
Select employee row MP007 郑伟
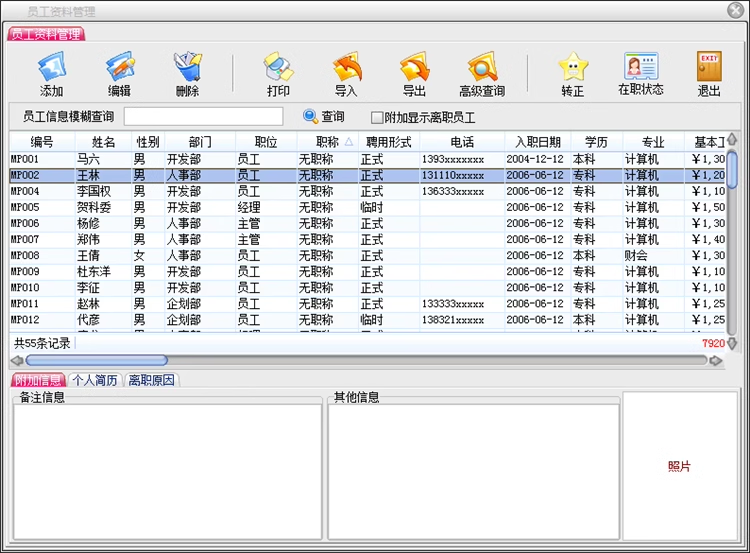coord(367,239)
